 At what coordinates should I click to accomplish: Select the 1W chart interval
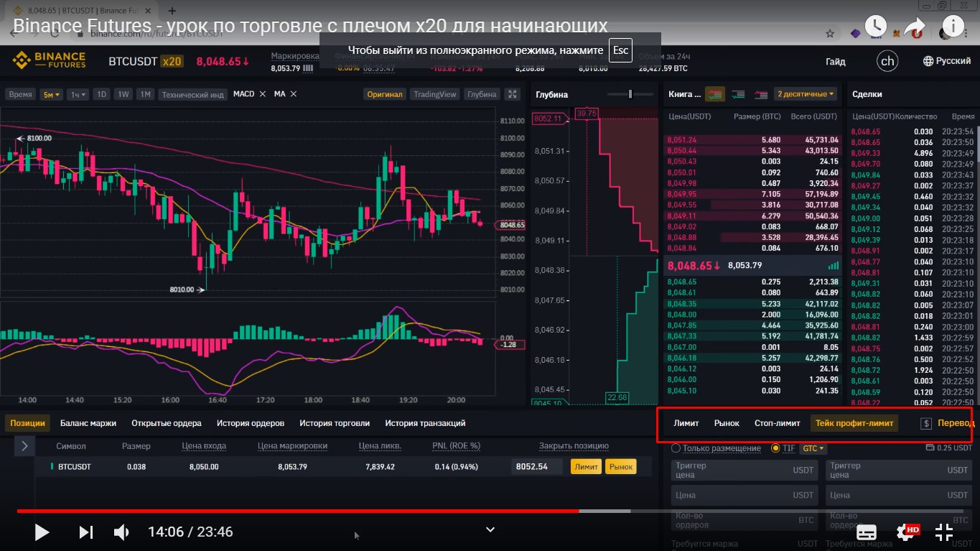[x=123, y=94]
